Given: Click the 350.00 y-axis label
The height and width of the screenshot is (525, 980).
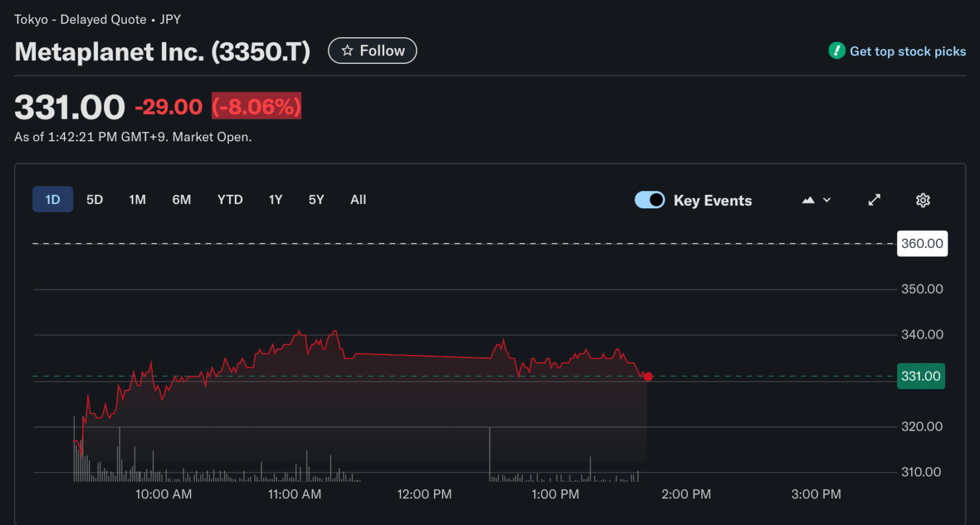Looking at the screenshot, I should [922, 289].
